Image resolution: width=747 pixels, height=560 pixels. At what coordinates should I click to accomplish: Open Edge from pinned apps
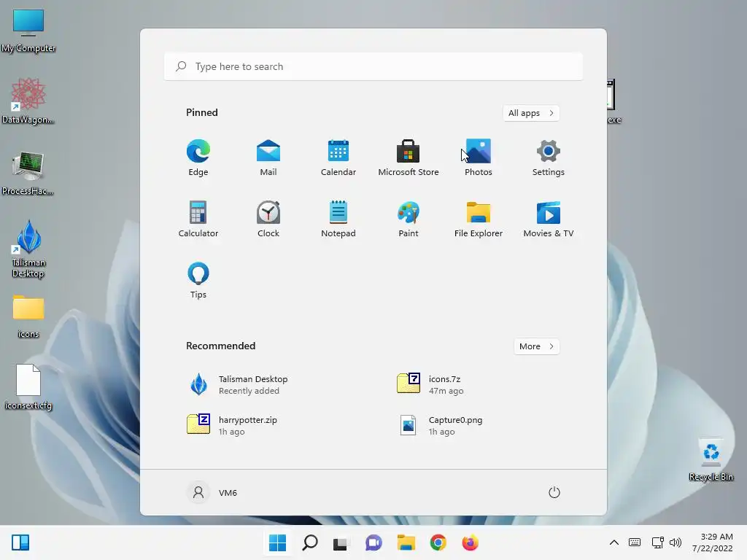click(x=198, y=157)
